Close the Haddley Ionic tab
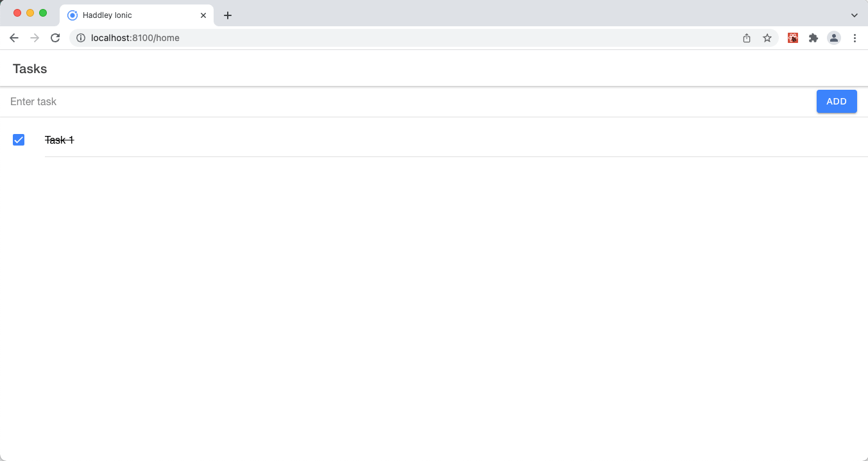The height and width of the screenshot is (461, 868). tap(203, 15)
